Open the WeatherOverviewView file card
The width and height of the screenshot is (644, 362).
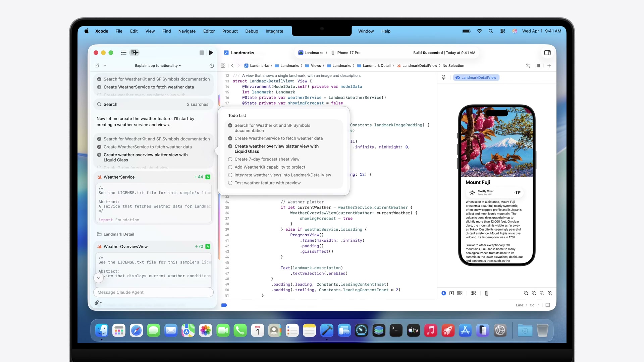coord(153,246)
